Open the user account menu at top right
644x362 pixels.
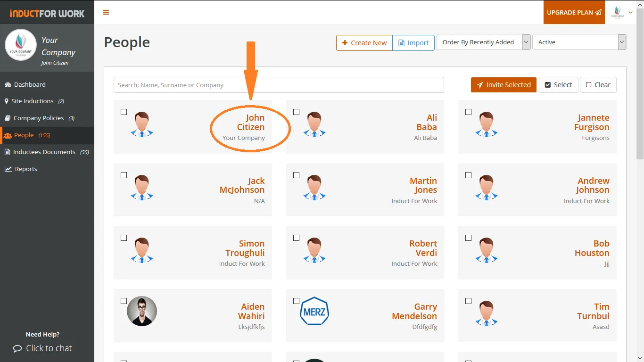pyautogui.click(x=621, y=12)
